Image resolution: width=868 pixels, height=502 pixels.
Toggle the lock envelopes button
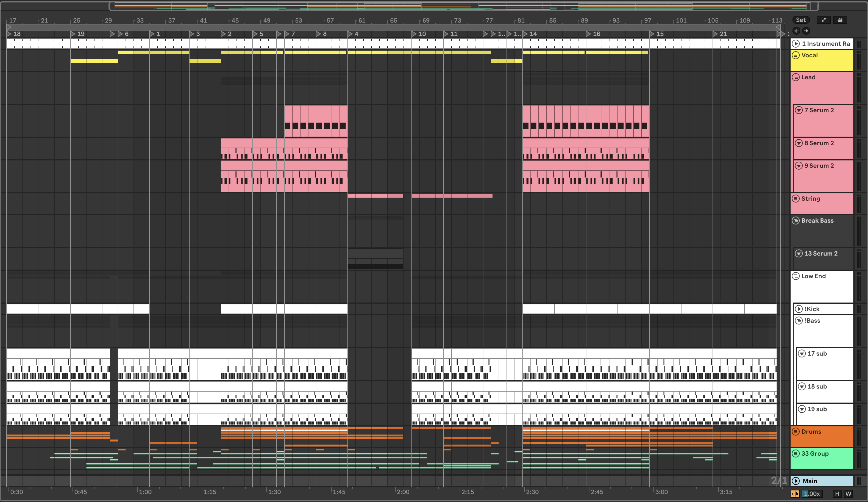tap(840, 20)
